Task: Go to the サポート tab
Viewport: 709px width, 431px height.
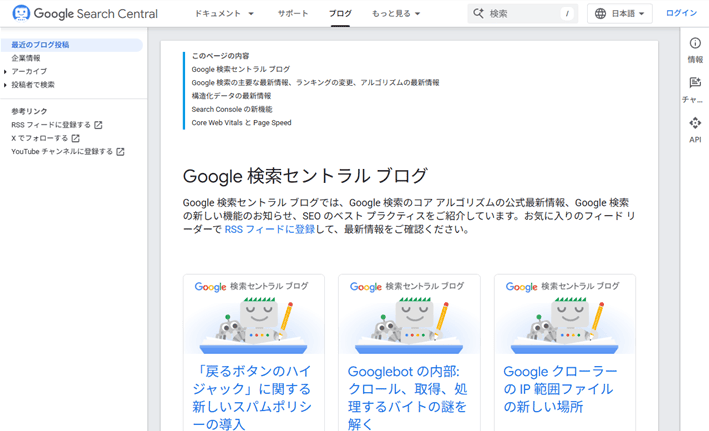Action: tap(293, 14)
